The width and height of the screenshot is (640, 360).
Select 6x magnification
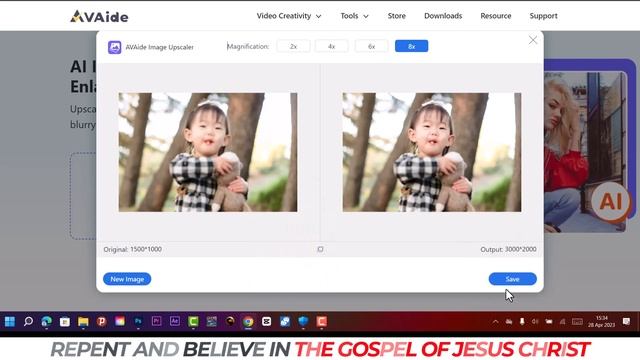(x=371, y=46)
